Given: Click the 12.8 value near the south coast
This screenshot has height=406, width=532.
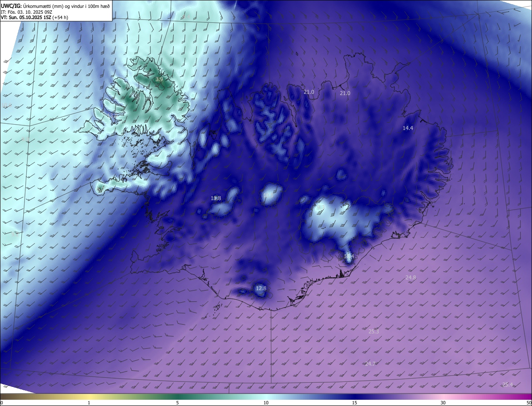Looking at the screenshot, I should (261, 288).
